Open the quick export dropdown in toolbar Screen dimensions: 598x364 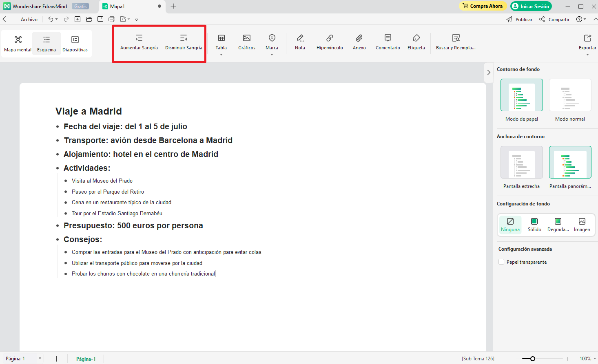pyautogui.click(x=129, y=19)
